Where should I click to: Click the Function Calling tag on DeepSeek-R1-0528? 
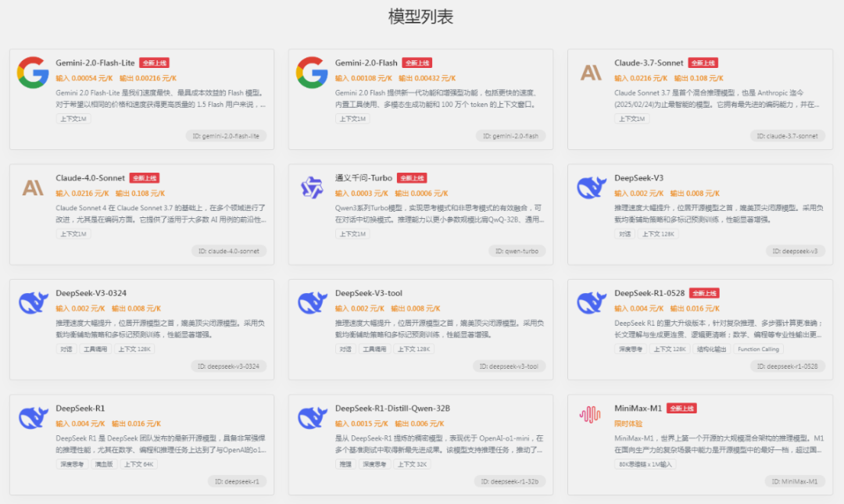758,349
